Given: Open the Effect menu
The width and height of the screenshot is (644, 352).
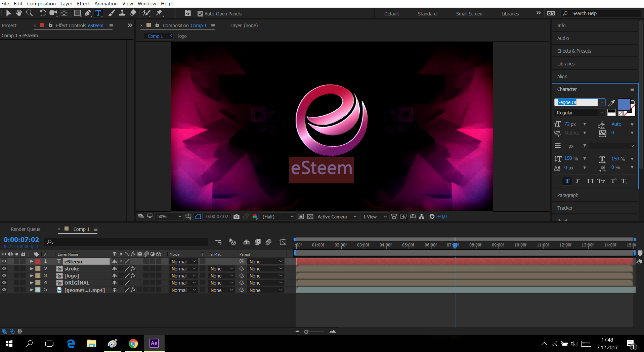Looking at the screenshot, I should [83, 4].
